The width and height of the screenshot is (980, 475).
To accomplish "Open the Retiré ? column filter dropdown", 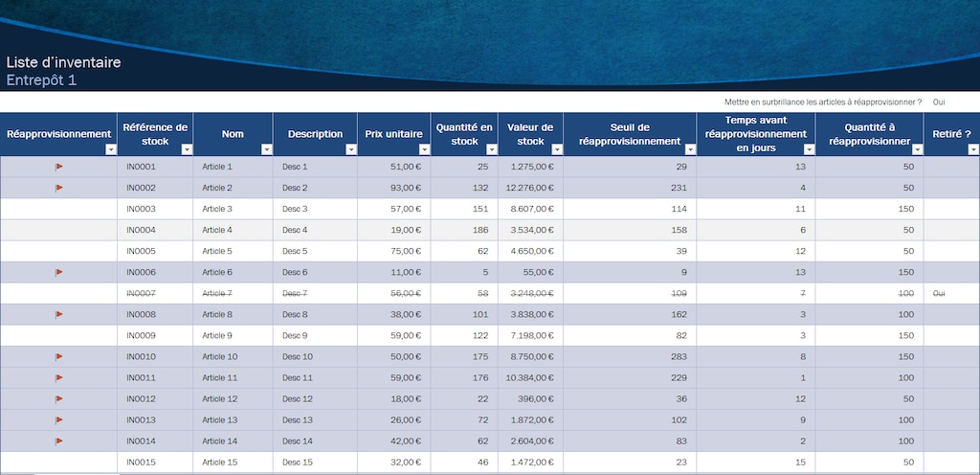I will coord(973,149).
